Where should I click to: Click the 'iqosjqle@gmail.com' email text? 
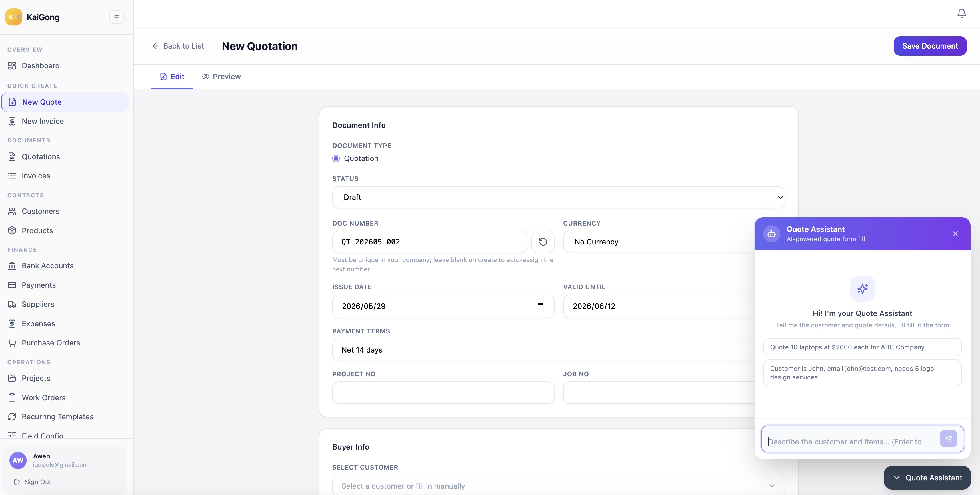(x=60, y=464)
